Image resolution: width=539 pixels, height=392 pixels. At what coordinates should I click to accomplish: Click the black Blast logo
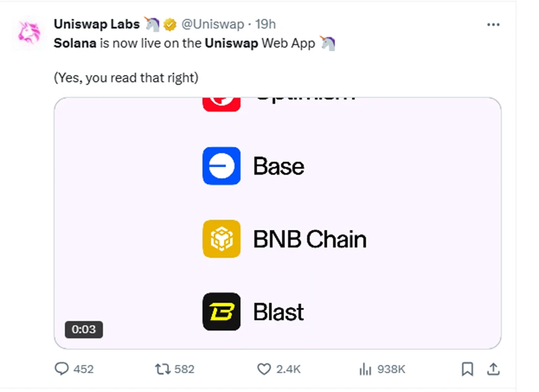pyautogui.click(x=222, y=312)
